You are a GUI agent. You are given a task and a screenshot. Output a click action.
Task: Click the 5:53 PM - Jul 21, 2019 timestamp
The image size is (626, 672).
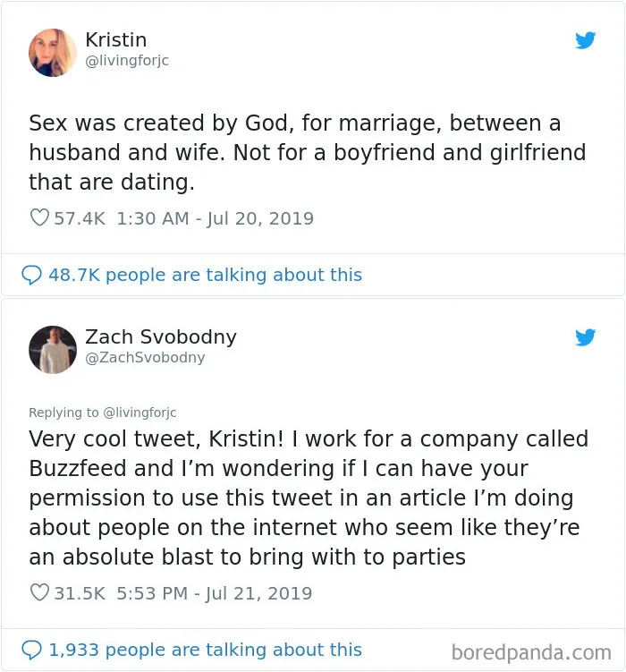(214, 593)
